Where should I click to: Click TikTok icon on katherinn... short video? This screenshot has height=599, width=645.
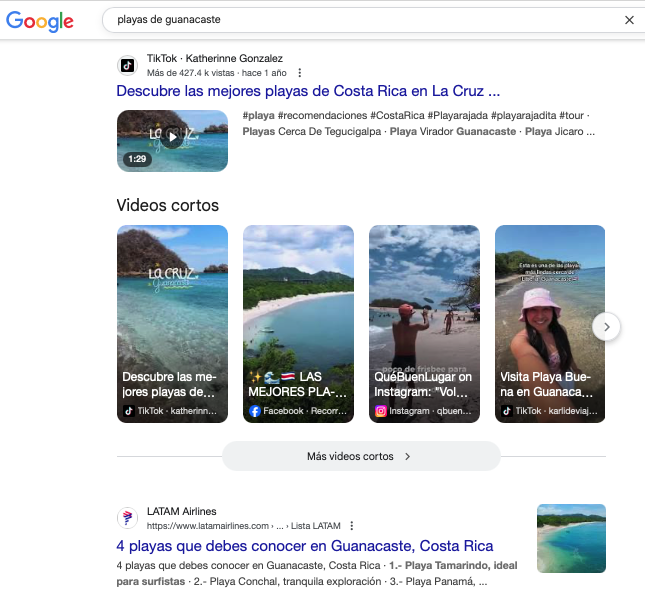(x=129, y=411)
